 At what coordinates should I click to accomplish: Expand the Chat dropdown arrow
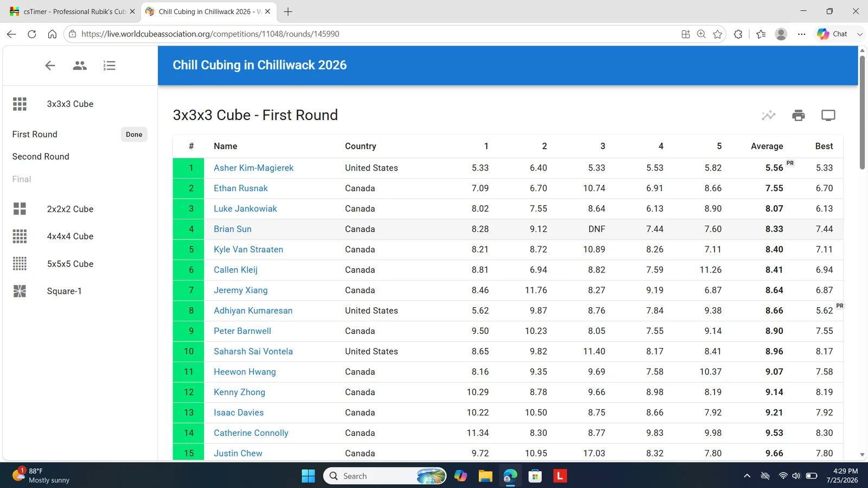860,34
